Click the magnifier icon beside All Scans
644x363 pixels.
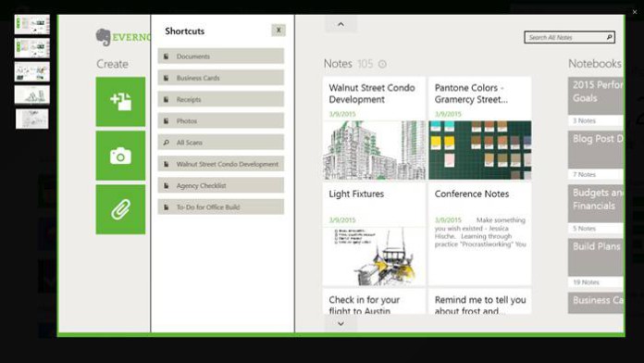tap(167, 143)
